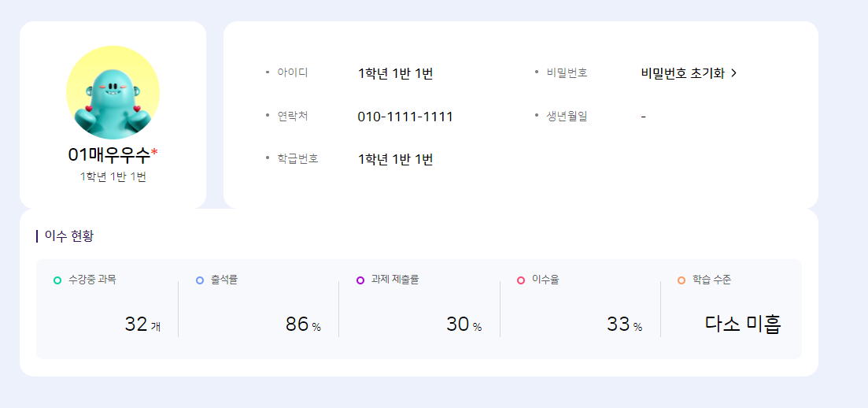Click the orange circle icon for 학습 수준

point(681,280)
